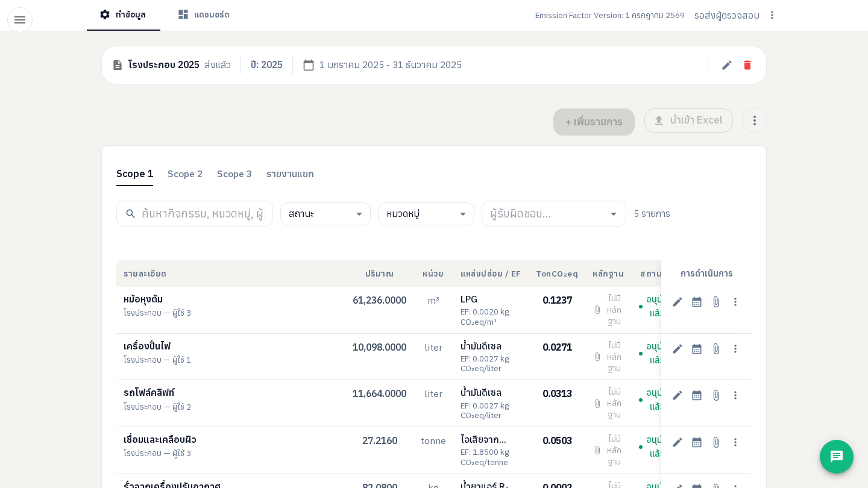Attach evidence to the เครื่องปั่นไฟ row
Image resolution: width=868 pixels, height=488 pixels.
(716, 349)
